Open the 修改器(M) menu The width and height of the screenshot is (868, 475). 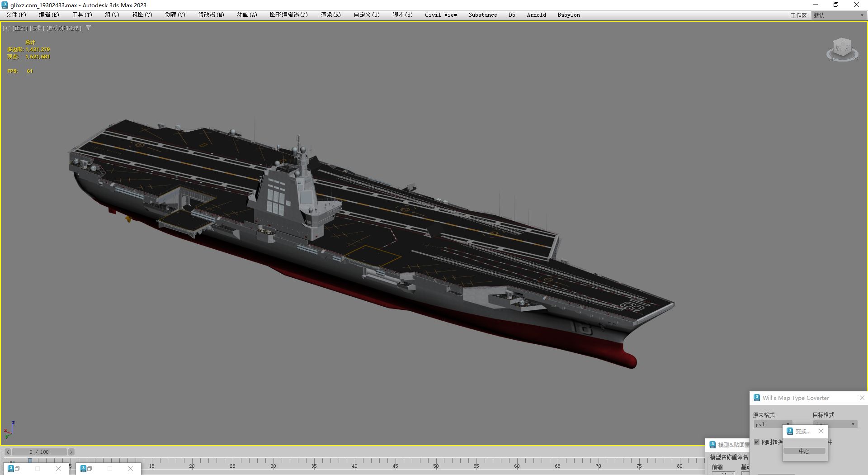pyautogui.click(x=211, y=15)
